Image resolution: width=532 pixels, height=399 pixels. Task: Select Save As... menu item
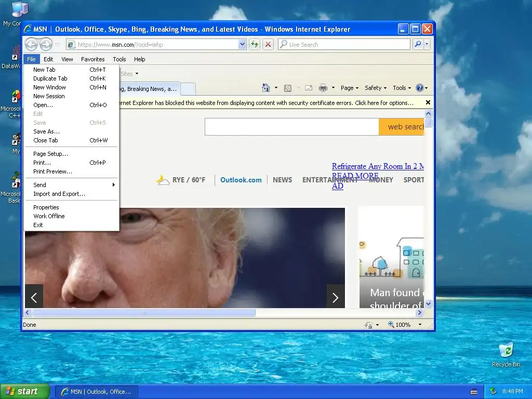pos(71,131)
